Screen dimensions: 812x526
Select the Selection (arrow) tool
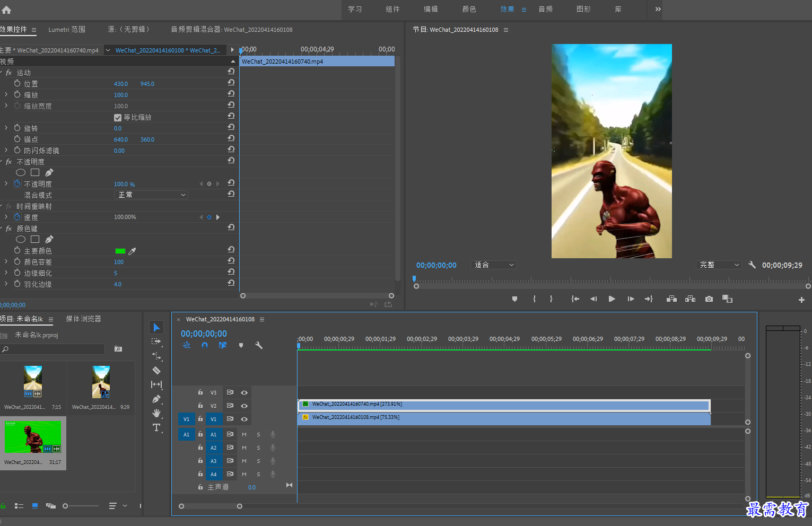(156, 327)
